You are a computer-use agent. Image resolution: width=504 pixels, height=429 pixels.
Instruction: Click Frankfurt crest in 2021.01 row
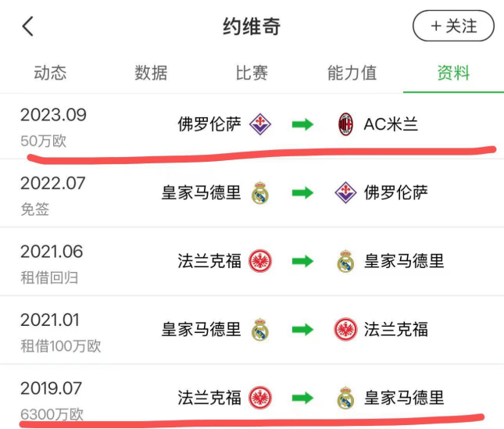(345, 330)
